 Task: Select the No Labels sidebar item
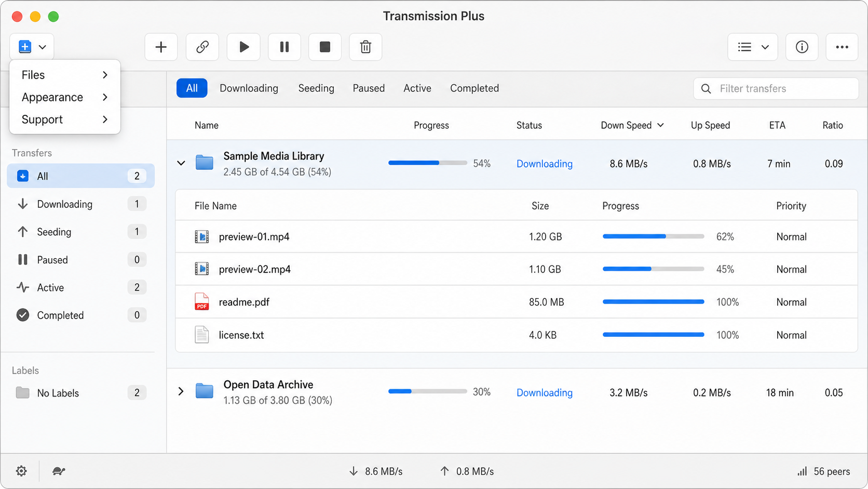(x=81, y=393)
